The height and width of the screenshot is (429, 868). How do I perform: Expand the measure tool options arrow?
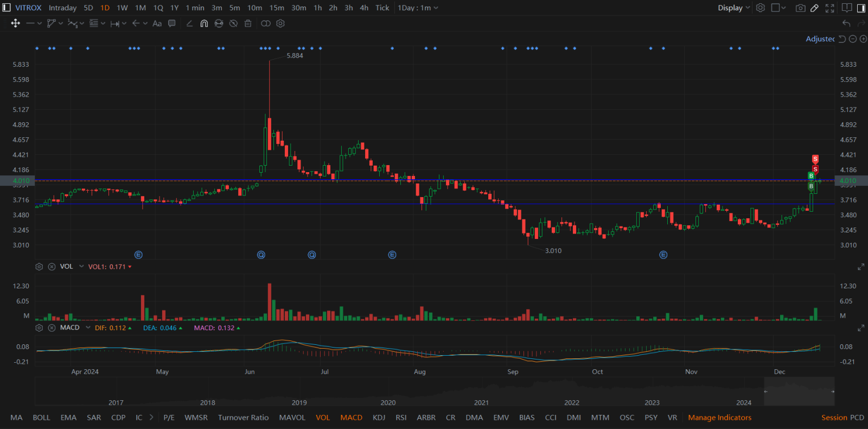(x=124, y=23)
